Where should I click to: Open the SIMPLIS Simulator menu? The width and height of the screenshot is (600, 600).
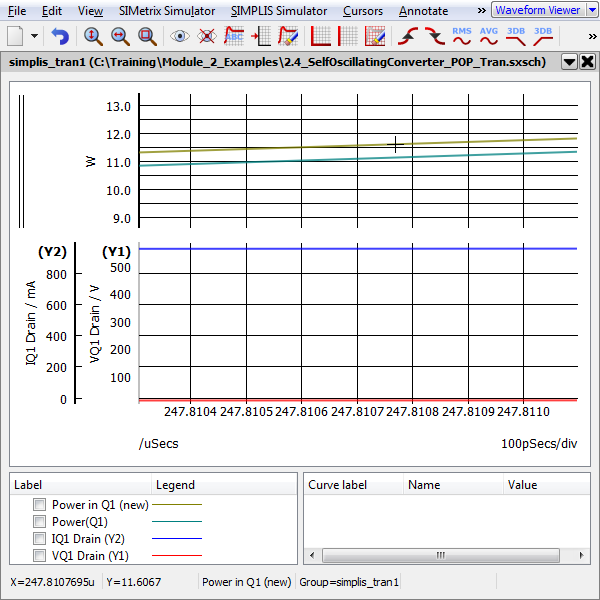(x=278, y=11)
